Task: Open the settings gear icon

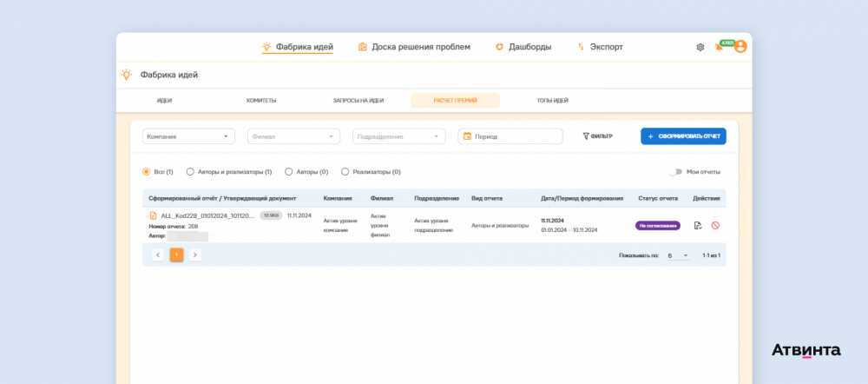Action: (700, 47)
